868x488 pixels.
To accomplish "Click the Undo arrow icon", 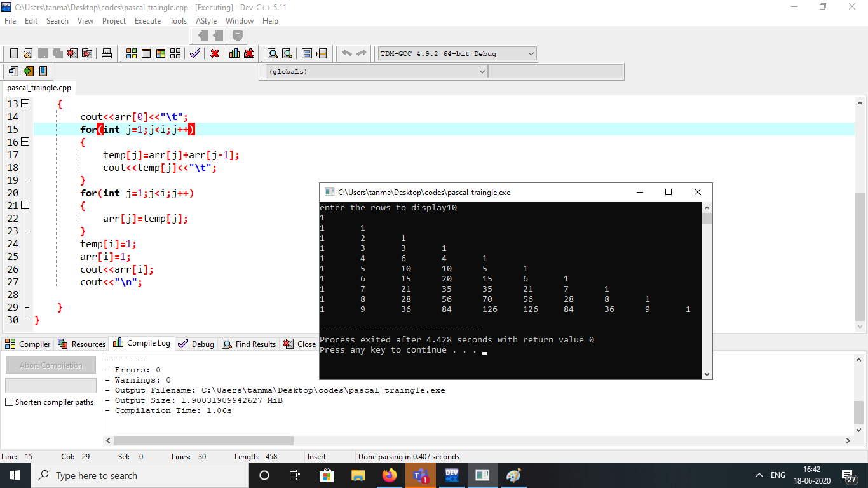I will (347, 53).
